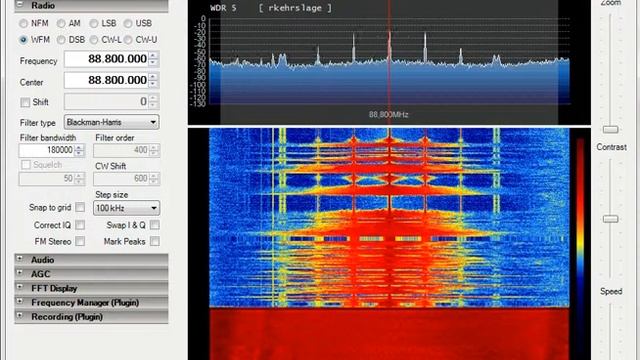
Task: Adjust Filter bandwidth spinner arrows
Action: [80, 150]
